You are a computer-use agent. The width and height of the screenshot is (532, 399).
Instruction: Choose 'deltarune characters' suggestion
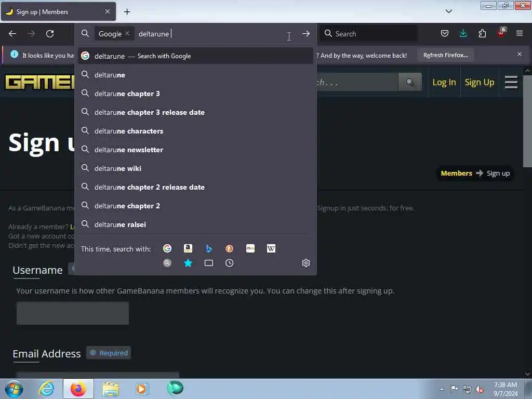coord(195,130)
